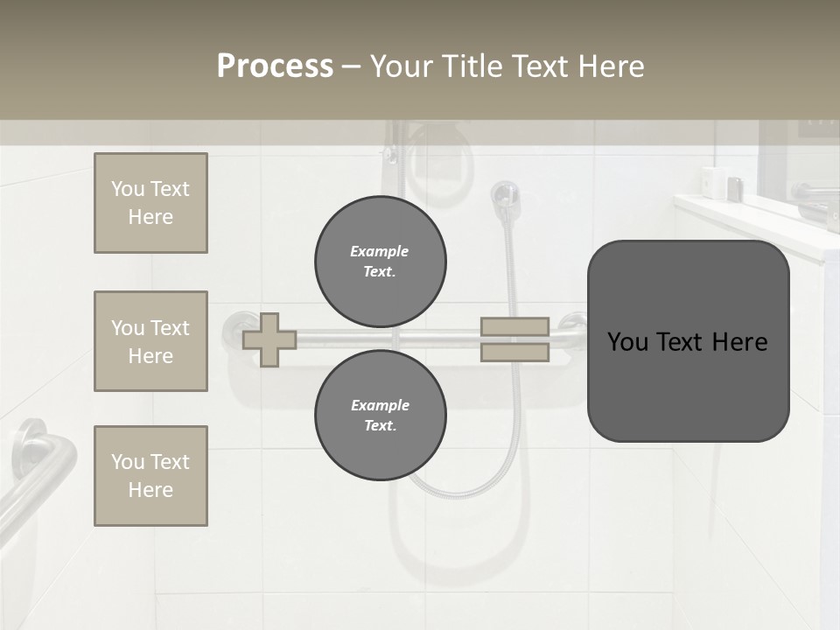Select the bottom Example Text circle
Screen dimensions: 840x630
381,415
